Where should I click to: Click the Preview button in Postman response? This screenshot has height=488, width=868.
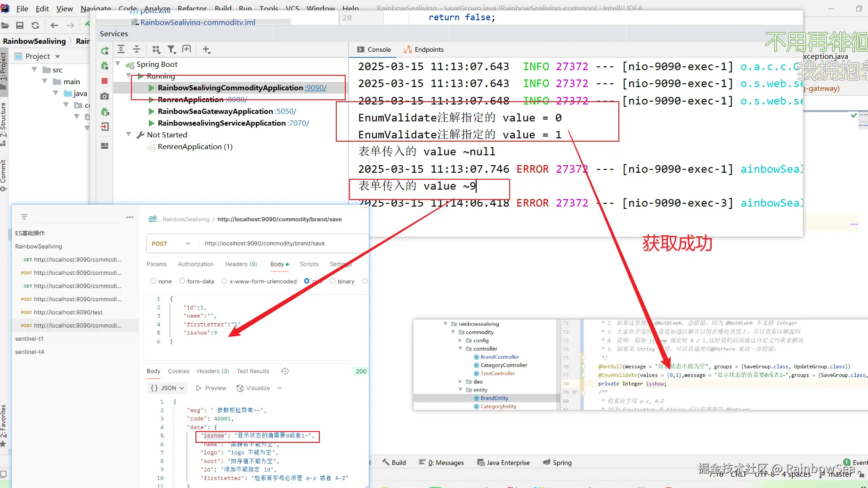coord(211,388)
